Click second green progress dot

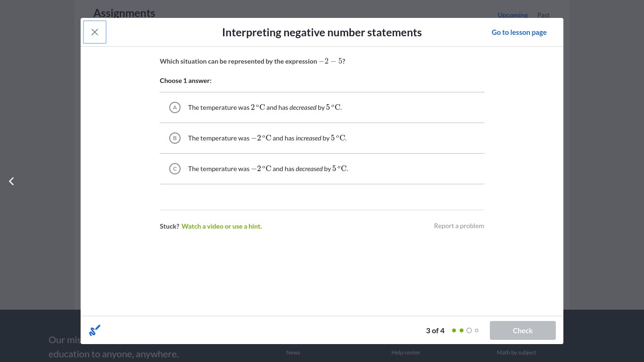tap(462, 330)
